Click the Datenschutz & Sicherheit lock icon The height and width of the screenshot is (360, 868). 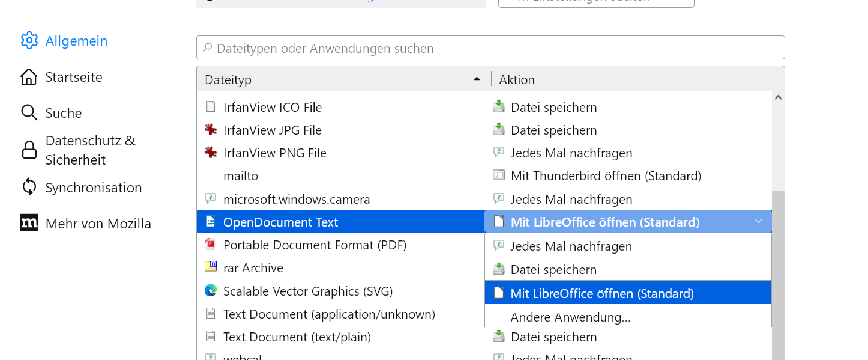click(29, 150)
